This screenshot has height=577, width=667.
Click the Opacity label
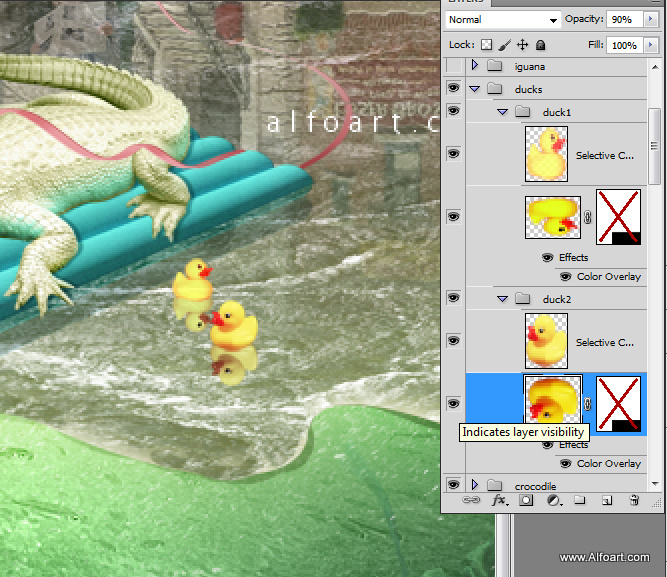point(584,19)
